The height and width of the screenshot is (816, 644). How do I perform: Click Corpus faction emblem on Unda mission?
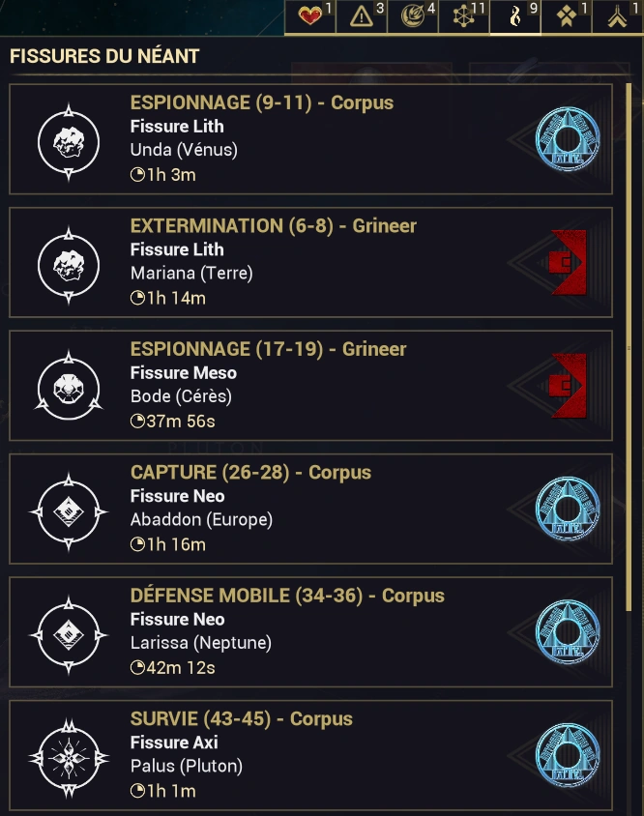pos(568,139)
